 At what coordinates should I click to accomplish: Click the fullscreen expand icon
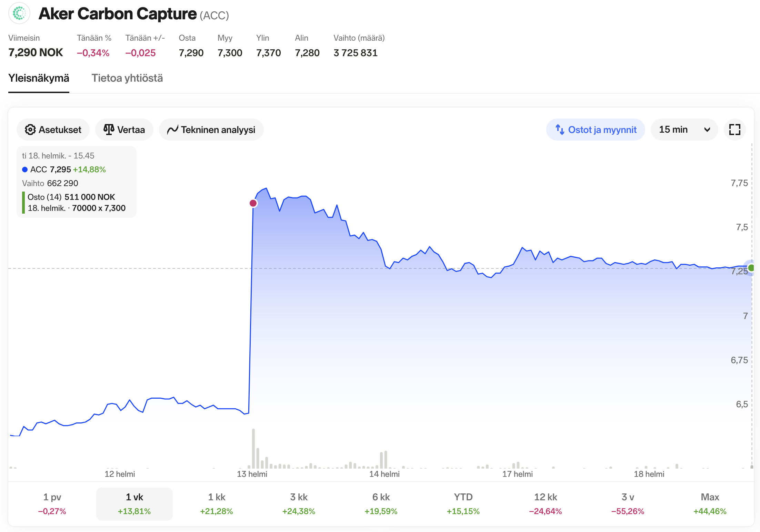pyautogui.click(x=735, y=130)
